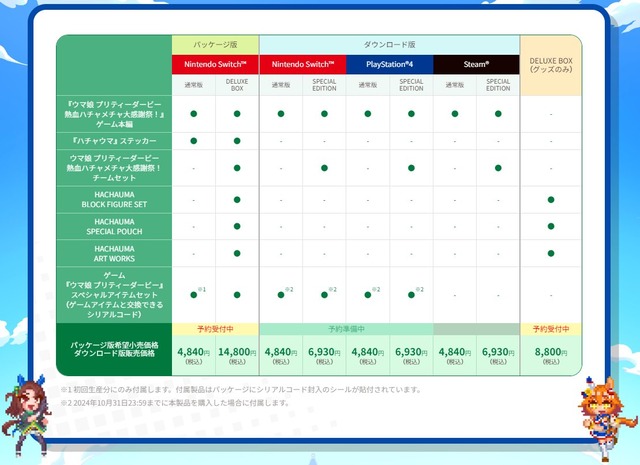The width and height of the screenshot is (640, 465).
Task: Click the パッケージ版希望小売価格 price row label
Action: tap(114, 349)
